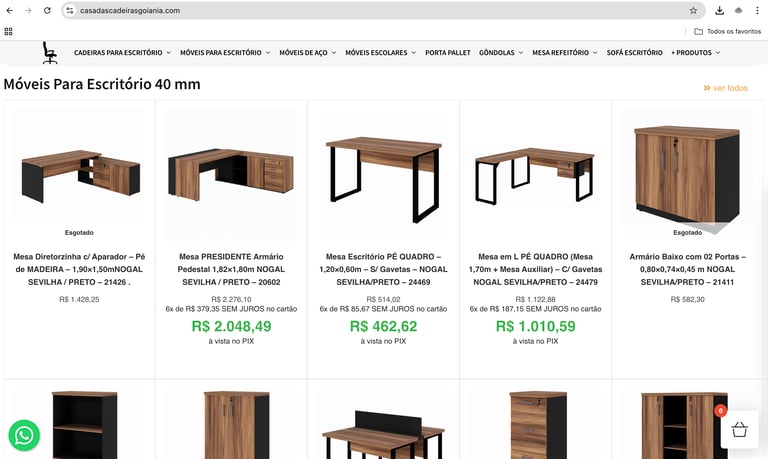
Task: Open the apps grid icon in bookmarks bar
Action: pyautogui.click(x=8, y=31)
